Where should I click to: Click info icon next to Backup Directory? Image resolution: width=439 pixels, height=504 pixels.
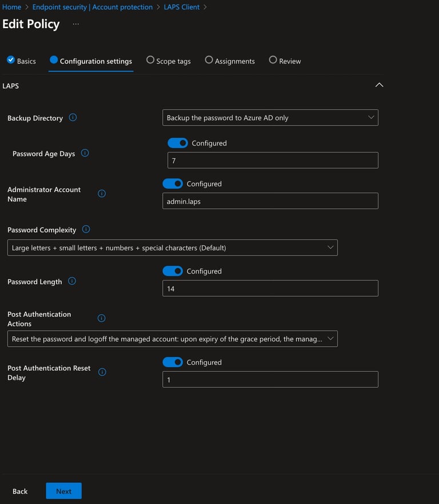[73, 118]
